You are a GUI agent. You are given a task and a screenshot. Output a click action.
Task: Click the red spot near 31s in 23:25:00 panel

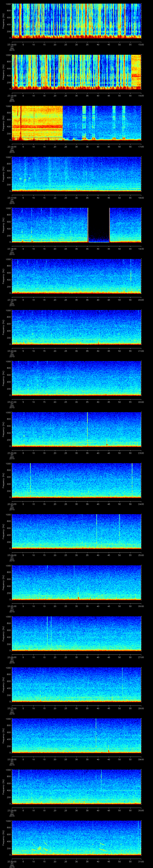[x=78, y=598]
